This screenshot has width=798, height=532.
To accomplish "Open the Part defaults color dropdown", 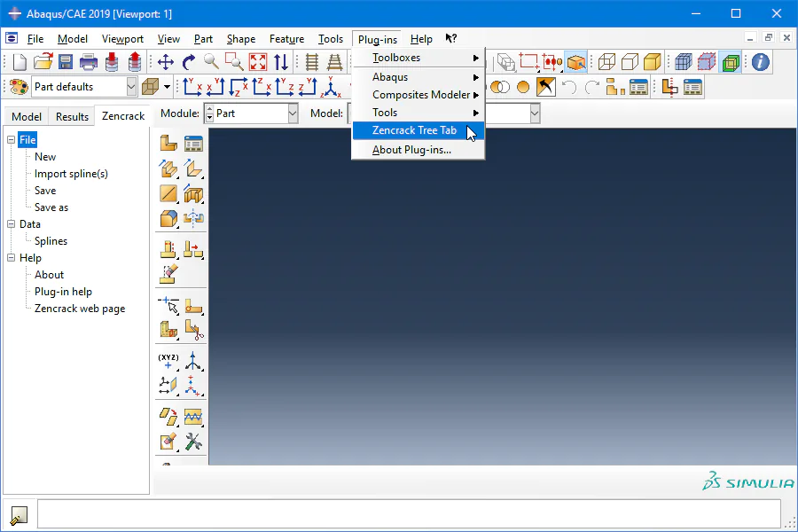I will [x=131, y=87].
